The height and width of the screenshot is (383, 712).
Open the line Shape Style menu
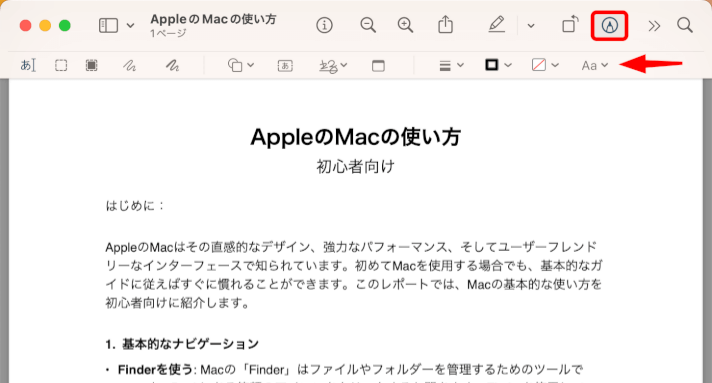(451, 66)
